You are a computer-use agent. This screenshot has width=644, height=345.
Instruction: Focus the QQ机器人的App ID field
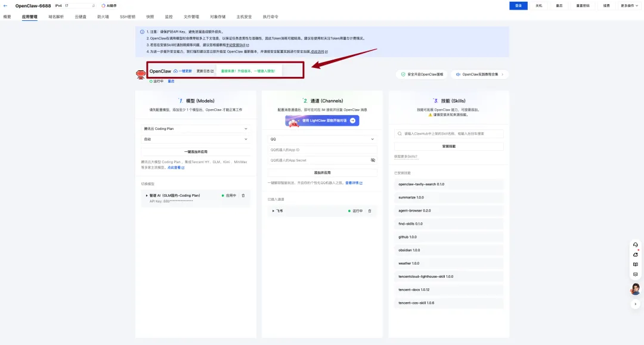(322, 150)
